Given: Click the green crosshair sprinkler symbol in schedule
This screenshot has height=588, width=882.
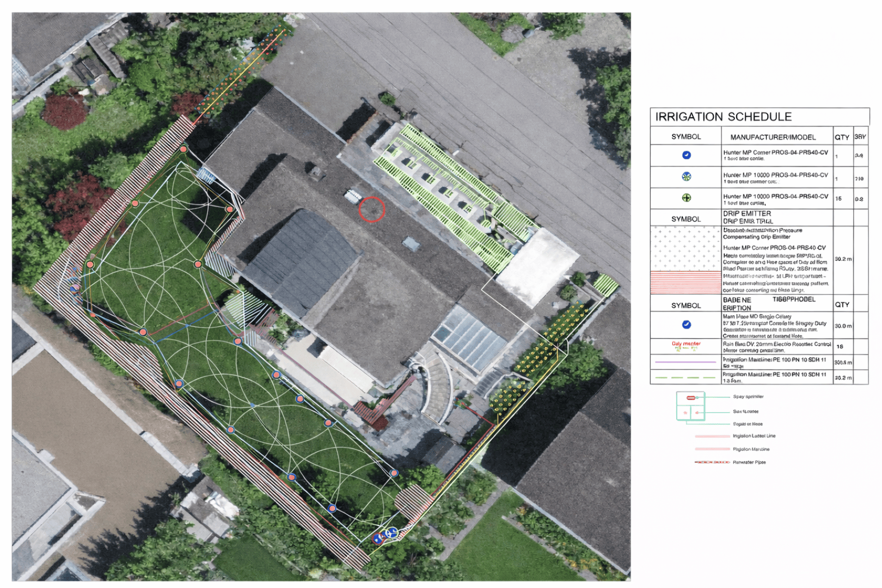Looking at the screenshot, I should tap(686, 198).
